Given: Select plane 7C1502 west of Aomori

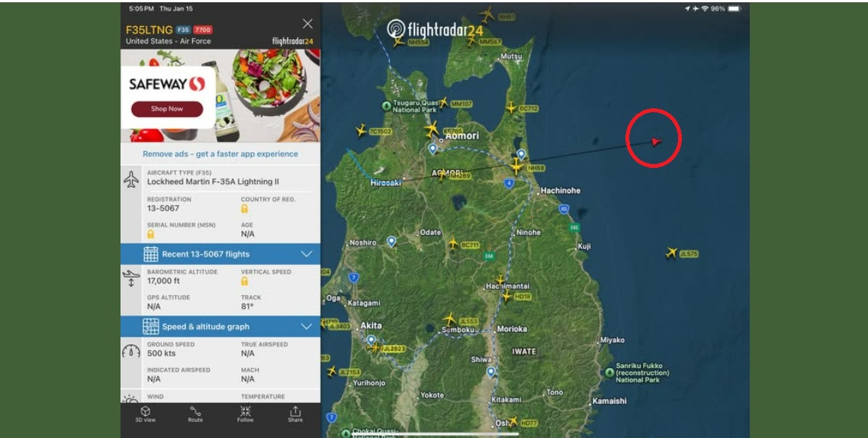Looking at the screenshot, I should [362, 130].
